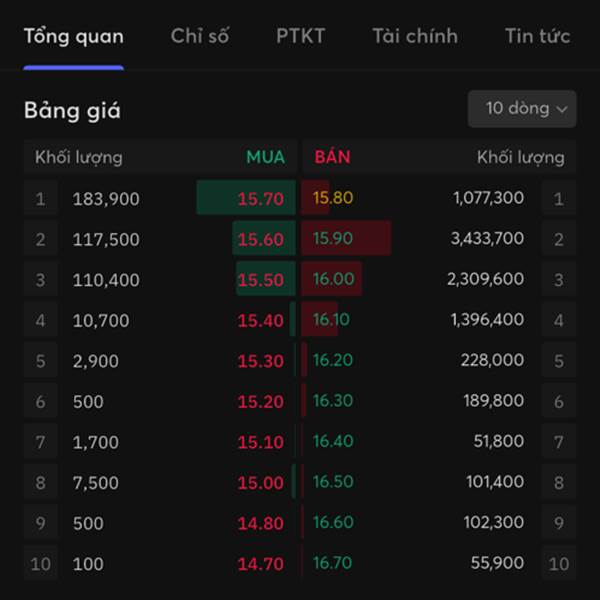Select the highest sell price 16.70
The width and height of the screenshot is (600, 600).
click(x=333, y=564)
